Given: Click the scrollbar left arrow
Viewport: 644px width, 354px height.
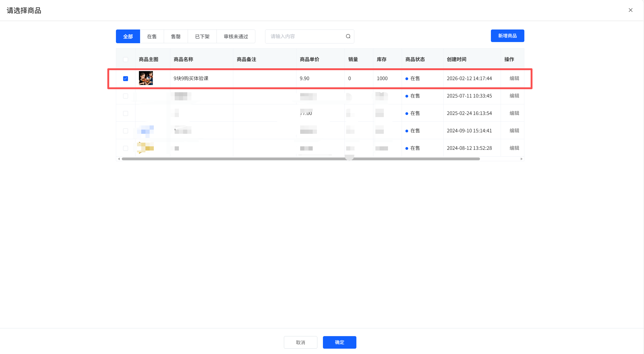Looking at the screenshot, I should [119, 159].
